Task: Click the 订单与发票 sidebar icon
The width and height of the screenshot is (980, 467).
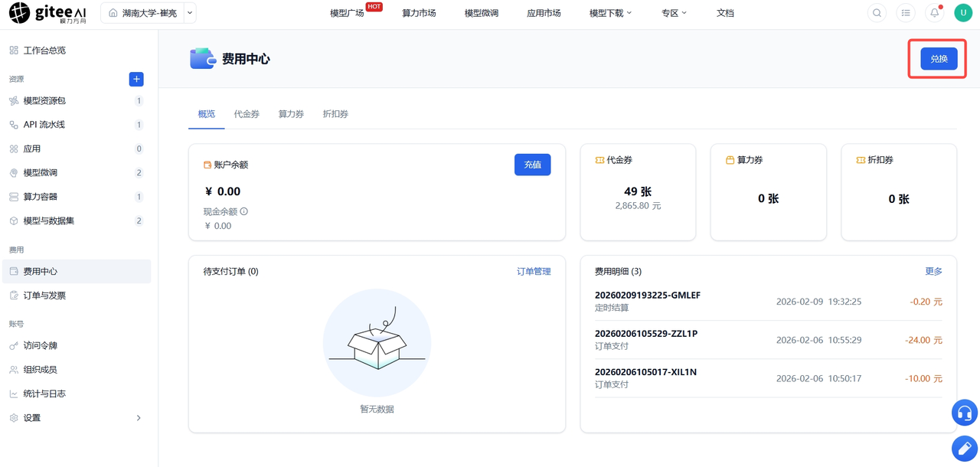Action: pos(14,296)
